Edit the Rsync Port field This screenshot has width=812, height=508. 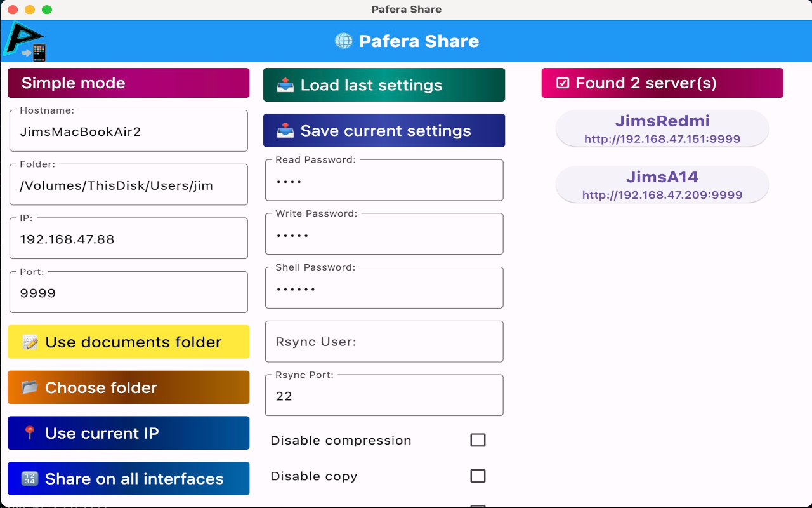[384, 396]
